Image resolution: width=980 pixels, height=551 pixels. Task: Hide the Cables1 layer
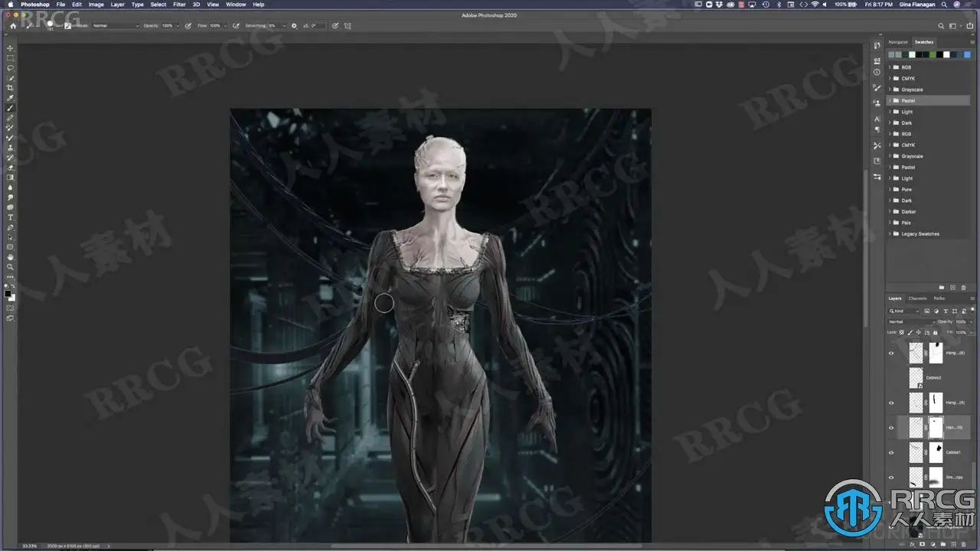[891, 452]
